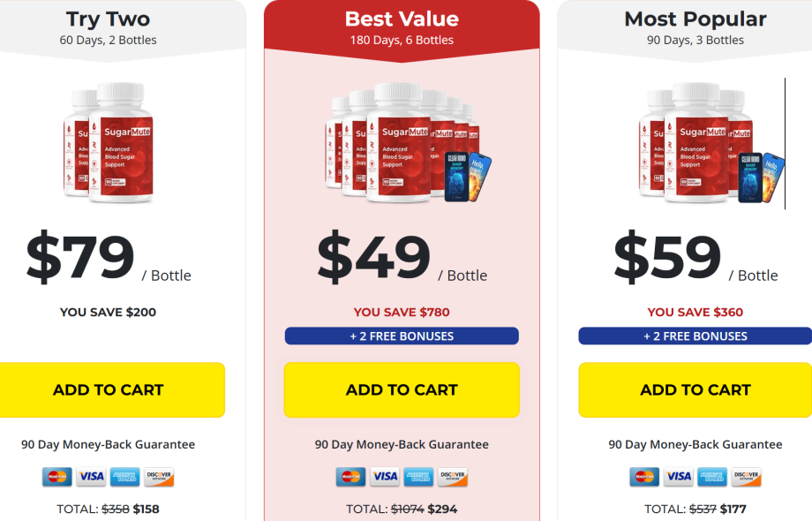Click the '+ 2 FREE BONUSES' badge under $59
Viewport: 812px width, 521px height.
pyautogui.click(x=695, y=336)
